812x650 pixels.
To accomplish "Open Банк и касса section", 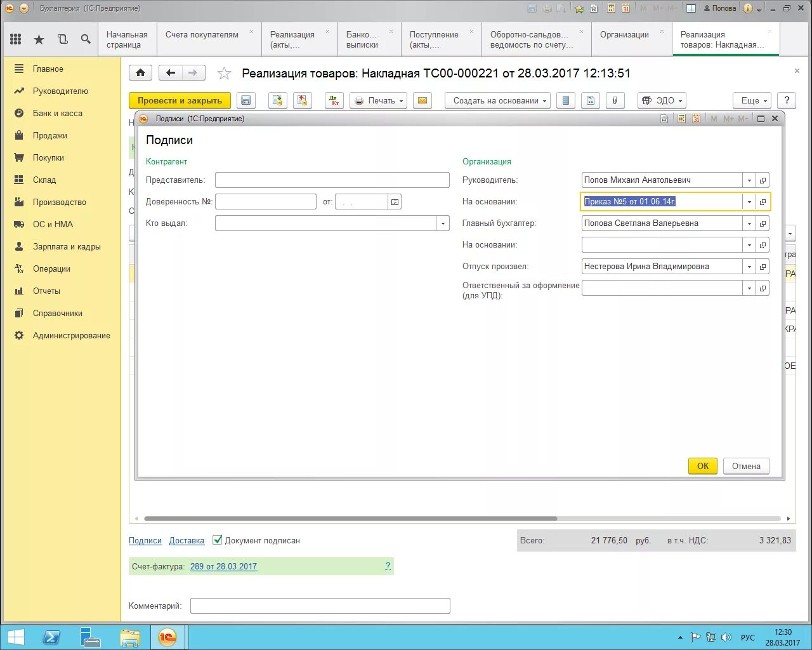I will [58, 113].
